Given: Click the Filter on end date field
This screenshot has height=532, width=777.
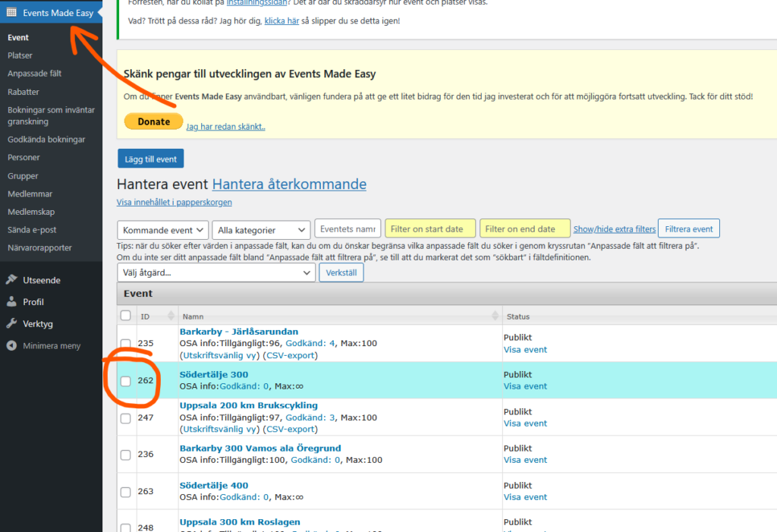Looking at the screenshot, I should pyautogui.click(x=525, y=229).
